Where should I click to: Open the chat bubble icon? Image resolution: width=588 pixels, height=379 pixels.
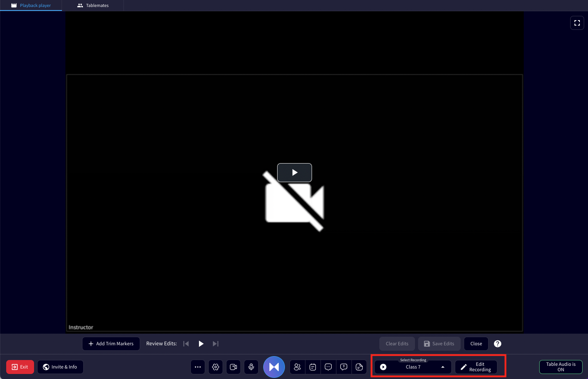328,367
